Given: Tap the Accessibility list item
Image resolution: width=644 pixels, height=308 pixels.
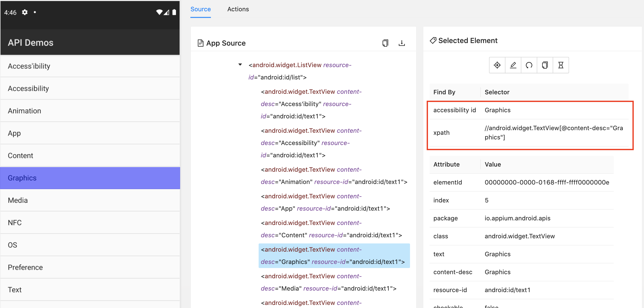Looking at the screenshot, I should [28, 88].
